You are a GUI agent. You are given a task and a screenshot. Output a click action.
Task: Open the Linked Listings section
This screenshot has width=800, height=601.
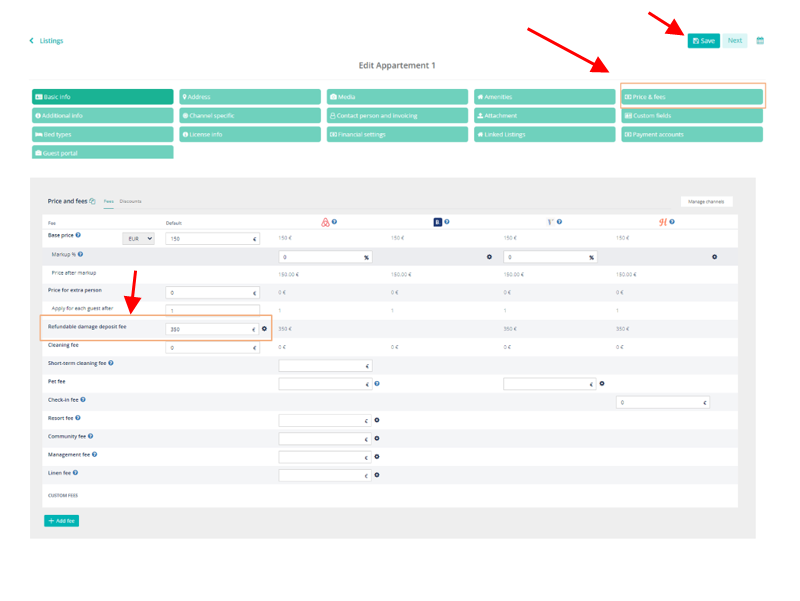[x=544, y=135]
